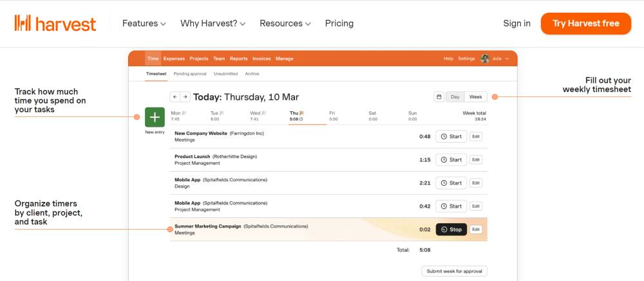This screenshot has height=281, width=644.
Task: Open Settings in the orange header
Action: [466, 59]
